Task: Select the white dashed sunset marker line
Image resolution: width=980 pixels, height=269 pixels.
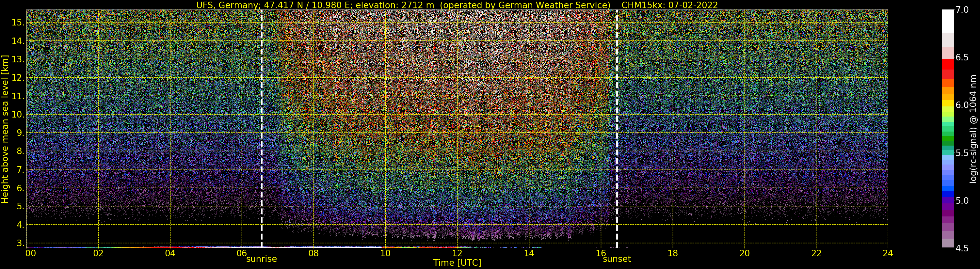Action: pos(617,129)
